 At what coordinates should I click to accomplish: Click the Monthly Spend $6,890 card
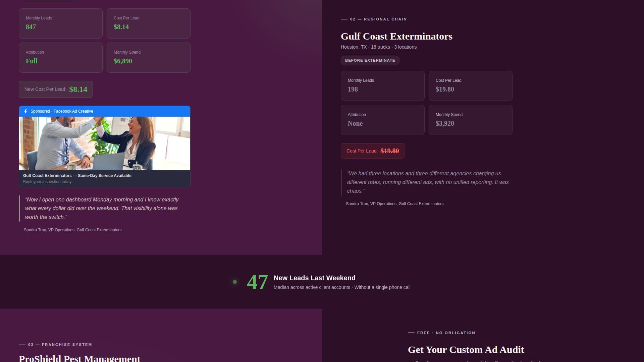tap(149, 58)
